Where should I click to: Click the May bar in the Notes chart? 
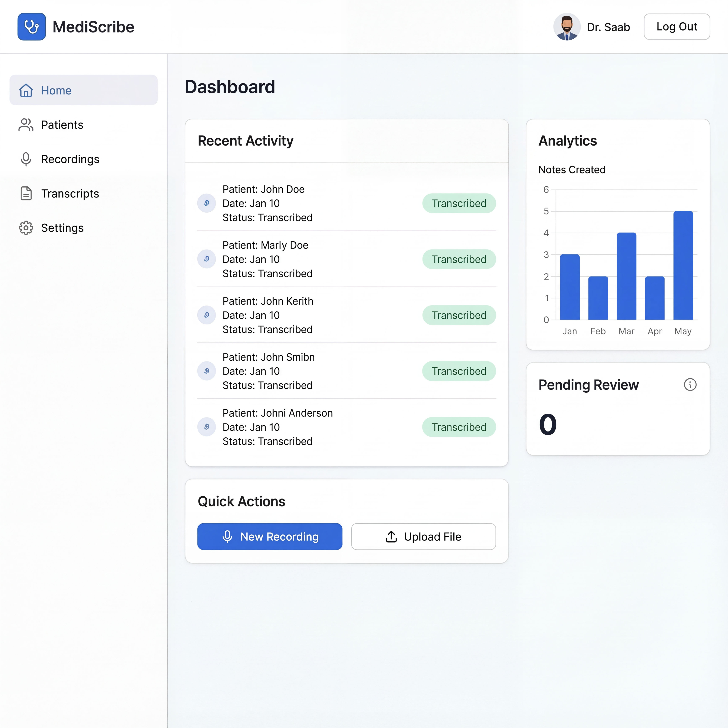683,265
